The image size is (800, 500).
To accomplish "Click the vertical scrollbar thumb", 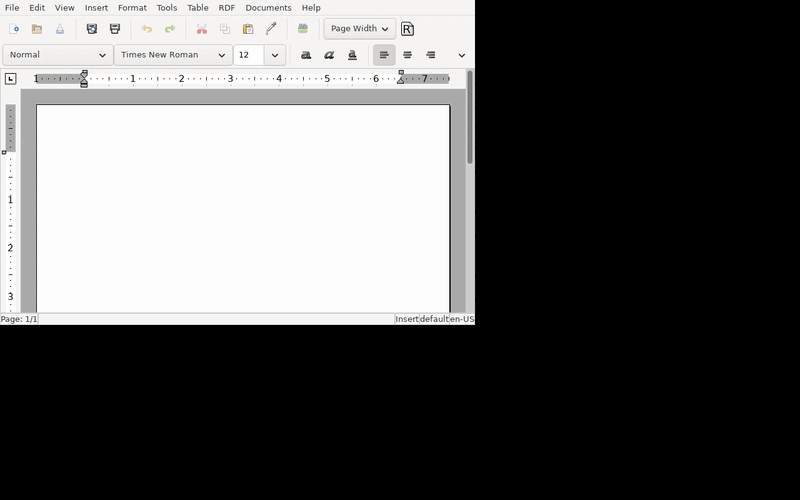I will [470, 117].
